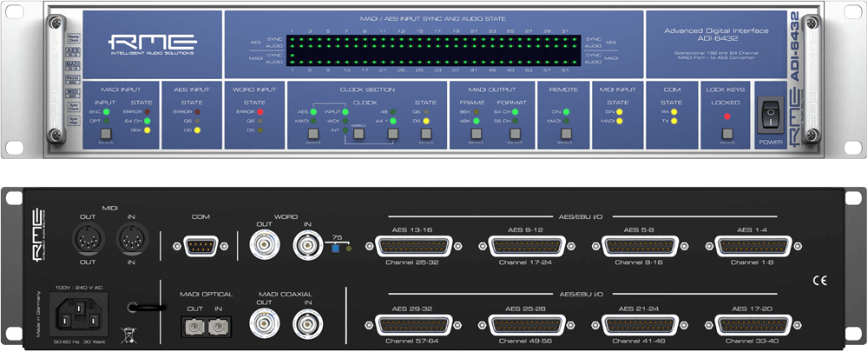Image resolution: width=868 pixels, height=352 pixels.
Task: Toggle the 75 ohm word termination switch
Action: click(x=335, y=248)
